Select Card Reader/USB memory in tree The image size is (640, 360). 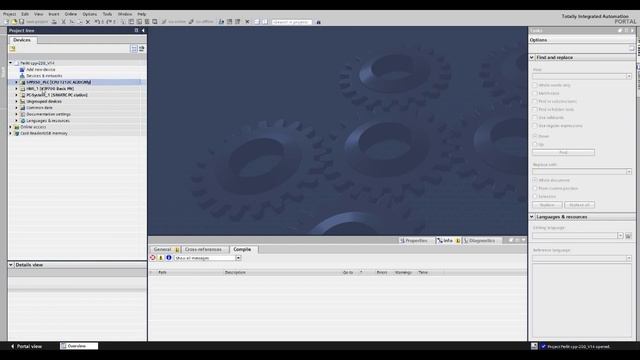pos(44,133)
